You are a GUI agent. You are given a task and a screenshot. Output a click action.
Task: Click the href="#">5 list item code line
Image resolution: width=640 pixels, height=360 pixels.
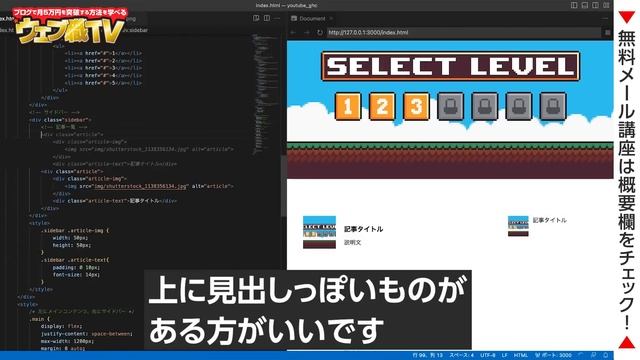click(x=103, y=83)
